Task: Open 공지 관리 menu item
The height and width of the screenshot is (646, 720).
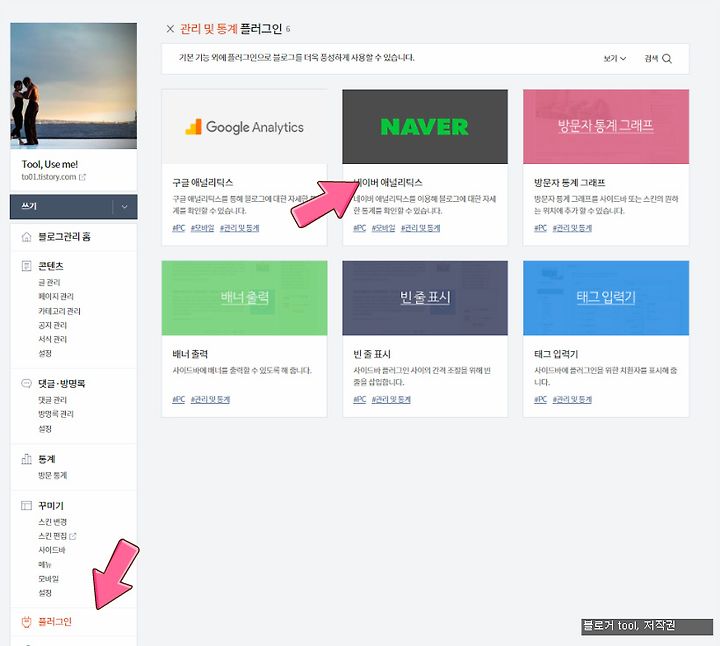Action: point(52,326)
